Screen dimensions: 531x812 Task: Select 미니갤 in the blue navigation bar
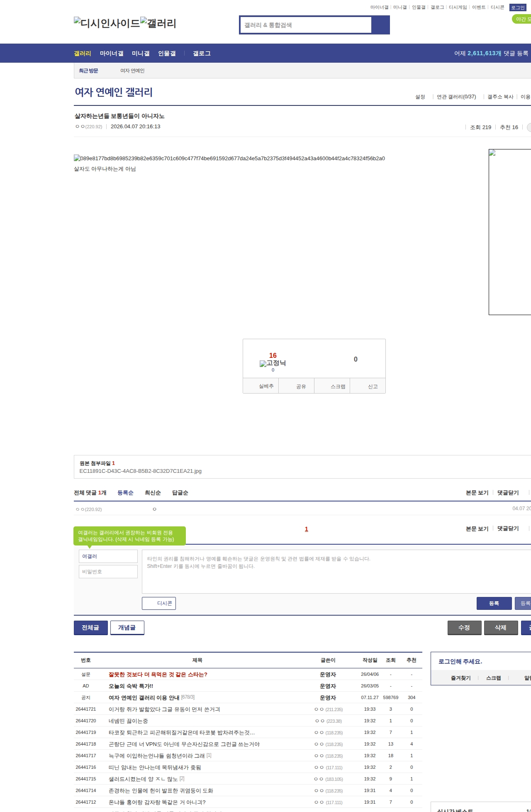(x=141, y=54)
